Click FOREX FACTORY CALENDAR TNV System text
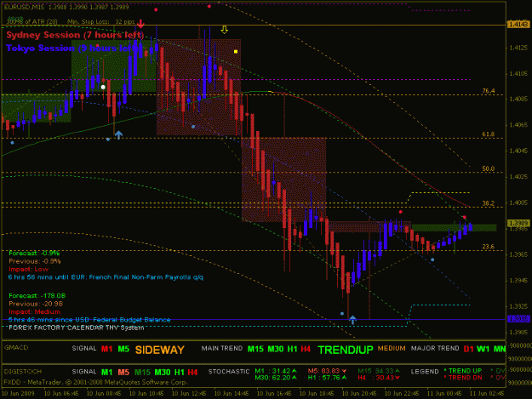532x399 pixels. click(x=76, y=328)
